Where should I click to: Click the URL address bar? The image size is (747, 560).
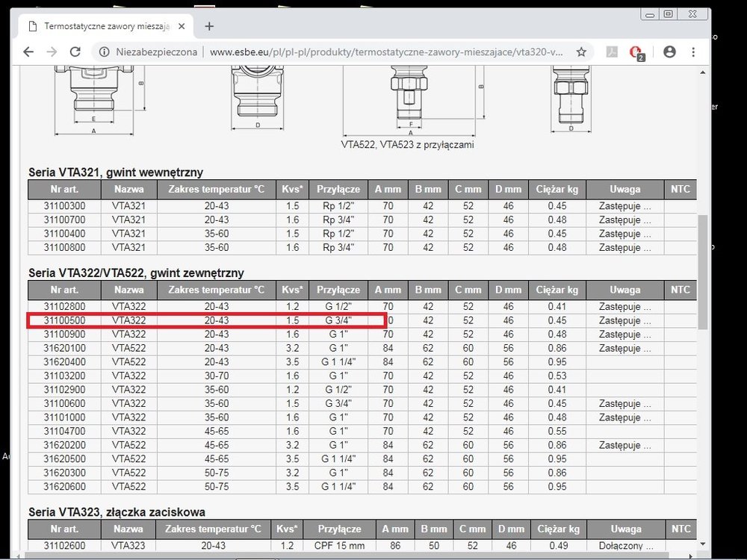pyautogui.click(x=388, y=52)
